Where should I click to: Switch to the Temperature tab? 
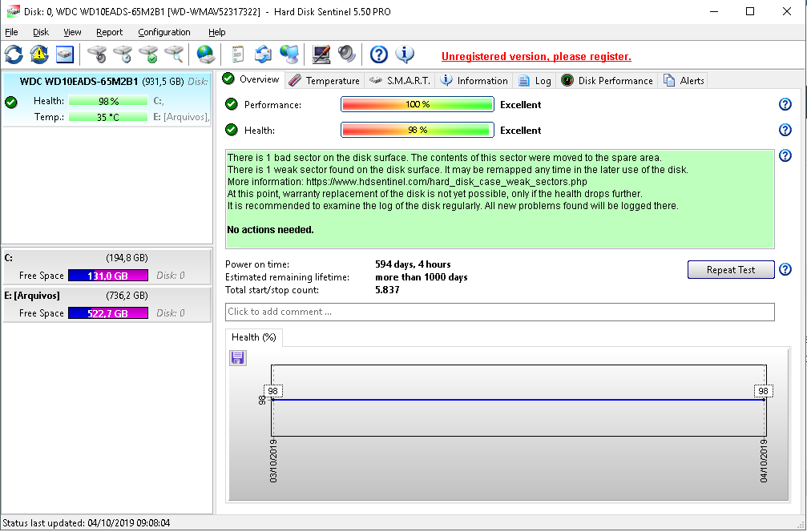click(325, 81)
